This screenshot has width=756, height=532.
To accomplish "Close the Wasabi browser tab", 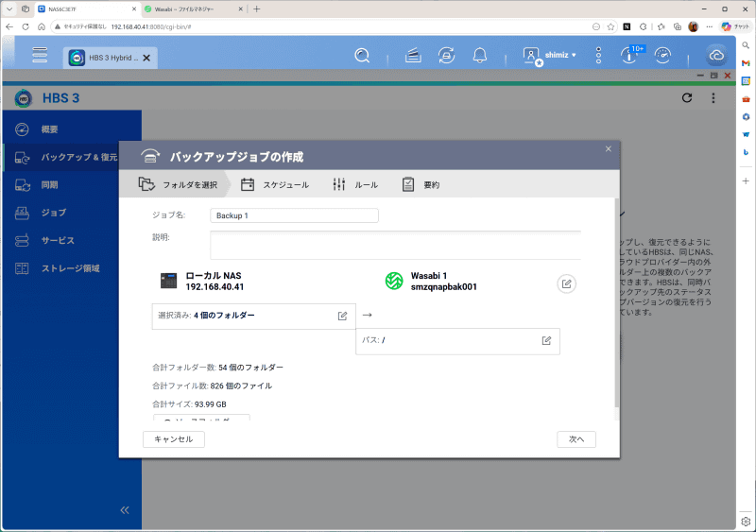I will (241, 9).
